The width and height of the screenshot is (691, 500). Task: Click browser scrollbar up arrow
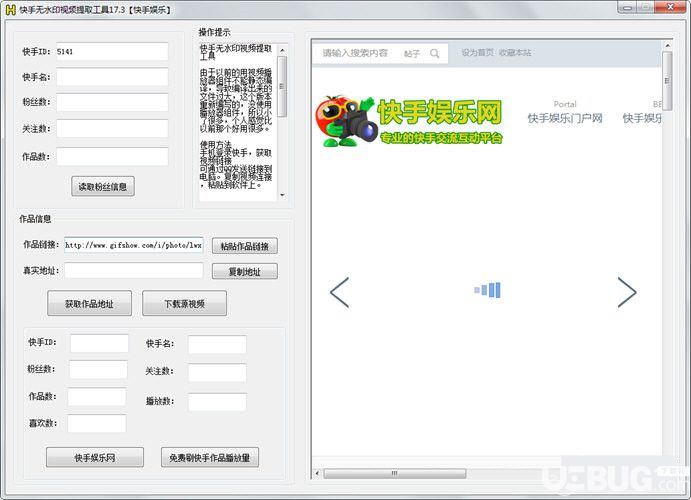(x=667, y=45)
